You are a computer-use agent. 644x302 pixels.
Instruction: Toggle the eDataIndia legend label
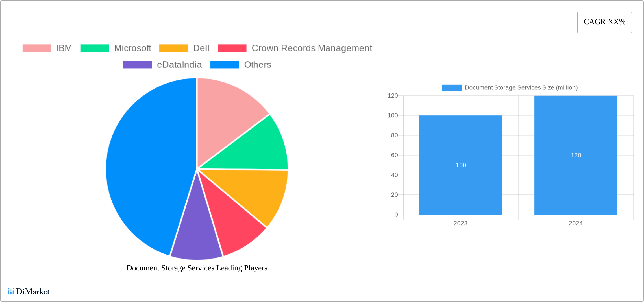[x=179, y=65]
